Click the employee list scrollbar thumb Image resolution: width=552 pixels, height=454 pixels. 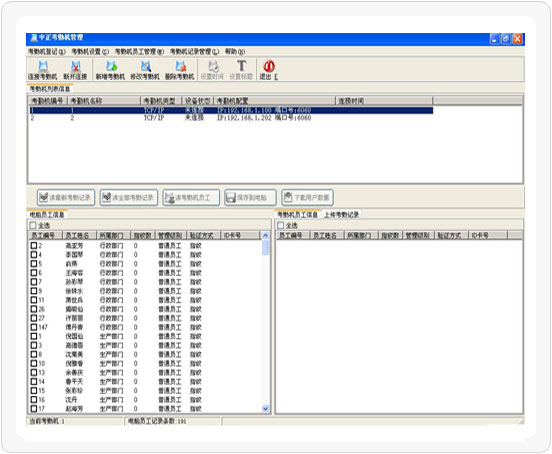click(x=265, y=247)
